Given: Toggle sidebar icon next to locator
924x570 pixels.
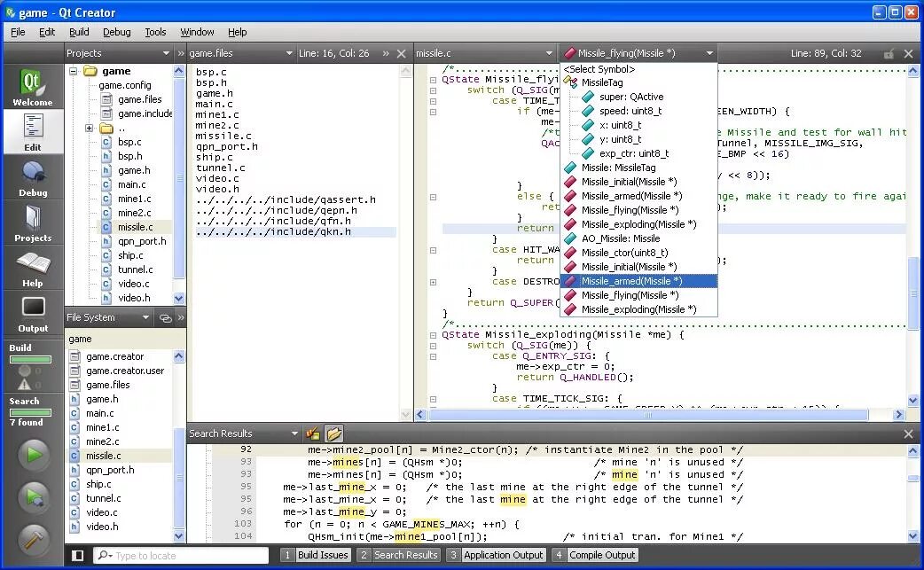Looking at the screenshot, I should pos(77,555).
